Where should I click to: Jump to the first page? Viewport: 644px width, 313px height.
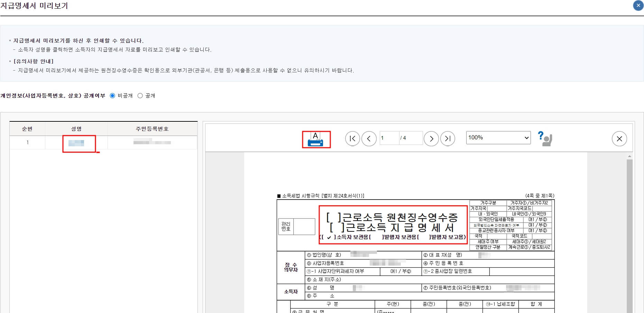click(x=352, y=139)
